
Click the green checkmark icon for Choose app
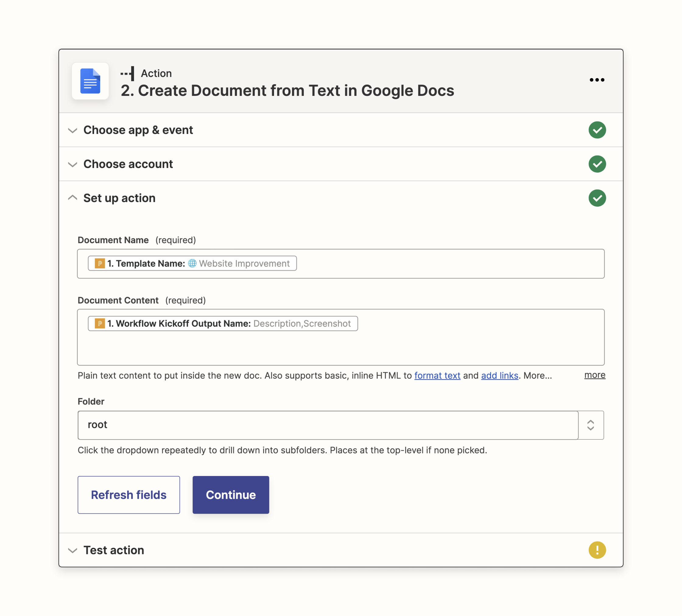point(597,129)
